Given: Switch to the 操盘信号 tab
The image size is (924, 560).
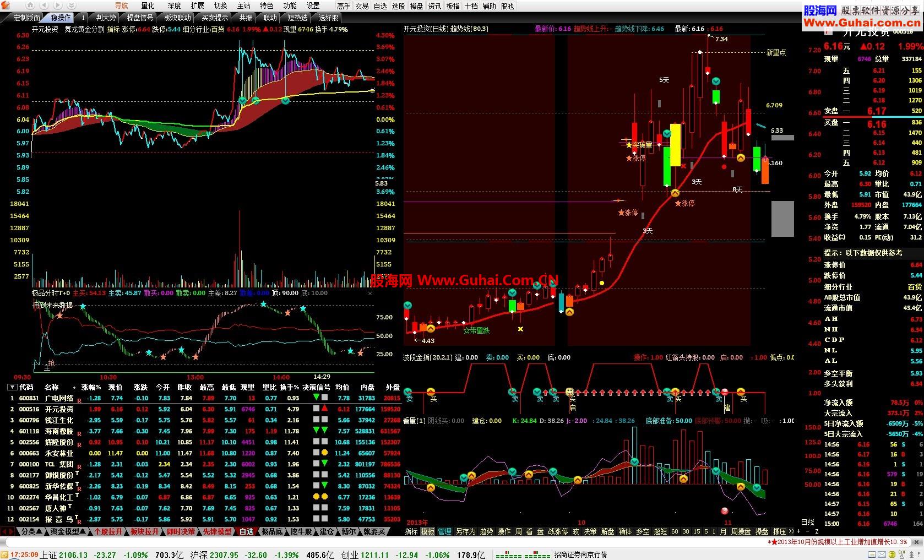Looking at the screenshot, I should click(x=140, y=18).
